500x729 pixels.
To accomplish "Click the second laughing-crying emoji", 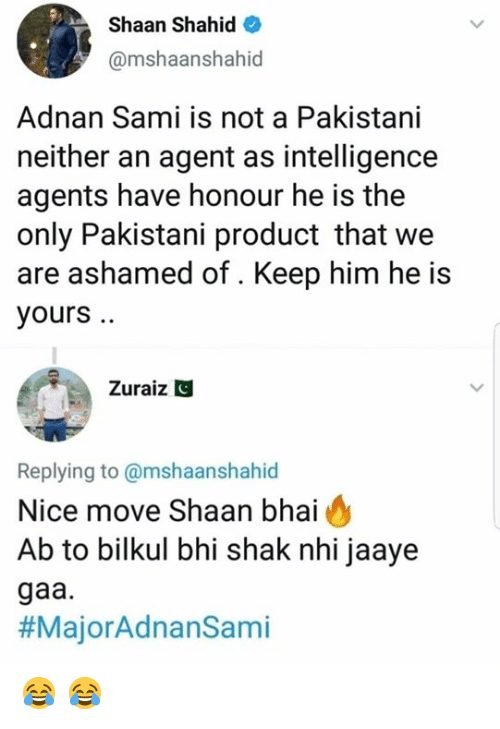I will point(85,692).
